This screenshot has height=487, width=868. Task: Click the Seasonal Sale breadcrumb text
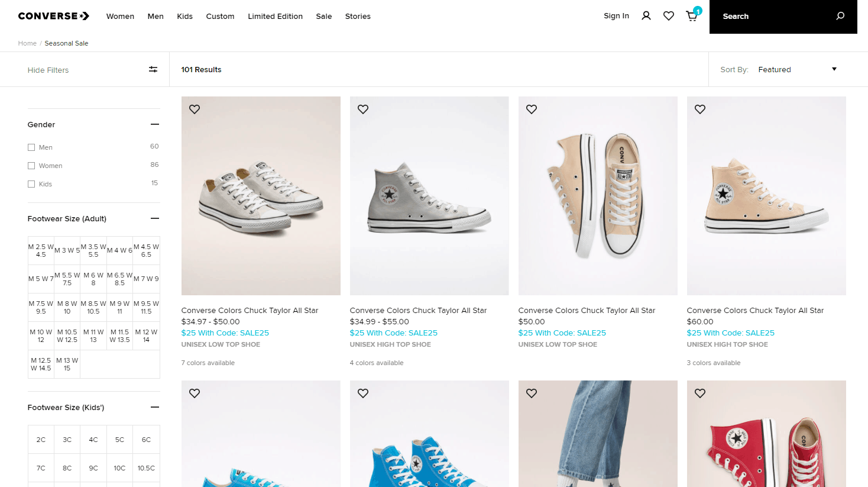66,43
